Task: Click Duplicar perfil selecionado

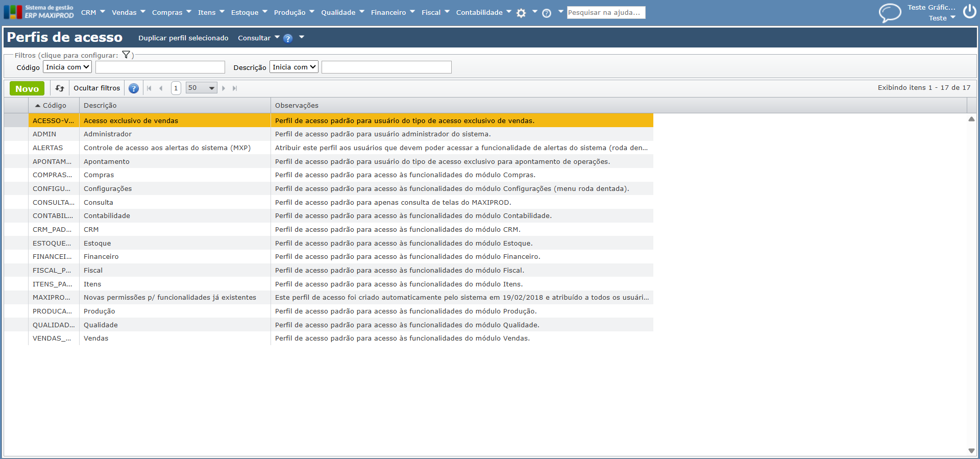Action: [x=183, y=38]
